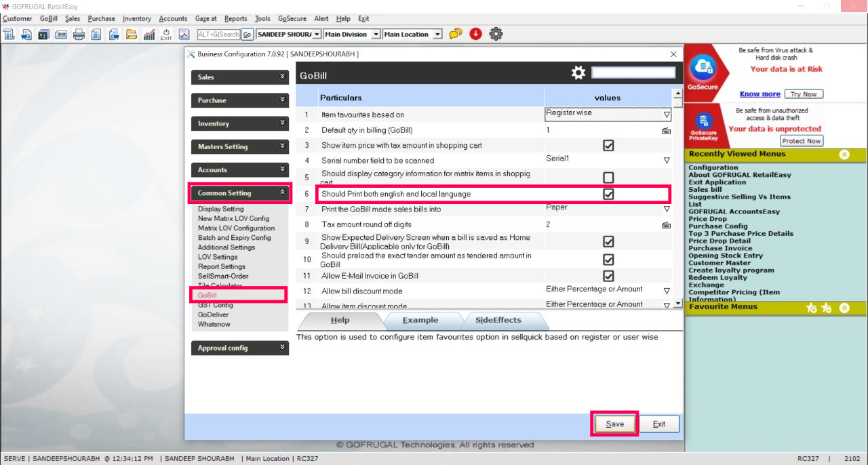Viewport: 868px width, 465px height.
Task: Open Allow bill discount mode dropdown
Action: [667, 291]
